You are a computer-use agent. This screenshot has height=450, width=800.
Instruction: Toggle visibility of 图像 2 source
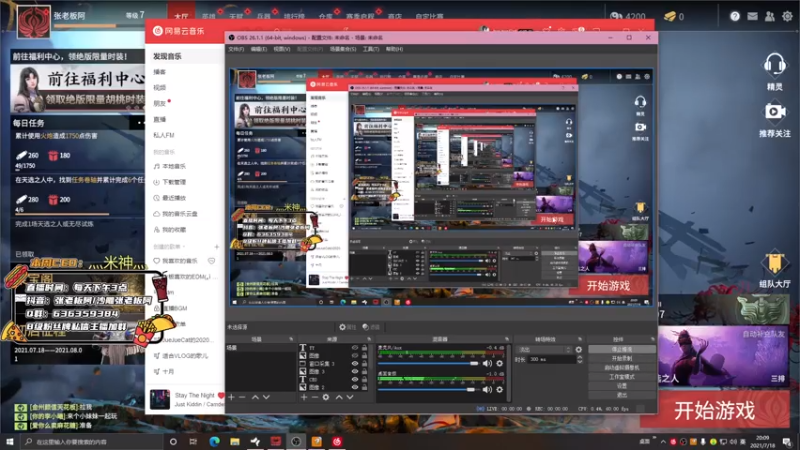355,387
